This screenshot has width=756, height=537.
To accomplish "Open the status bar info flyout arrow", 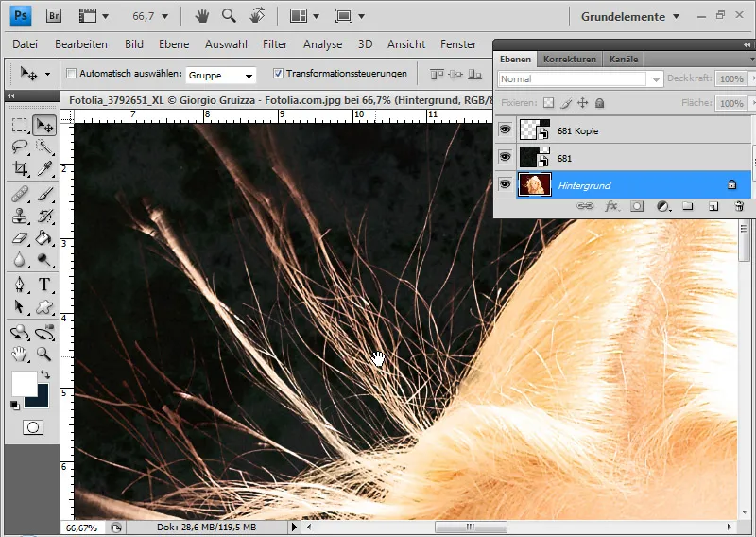I will point(294,527).
